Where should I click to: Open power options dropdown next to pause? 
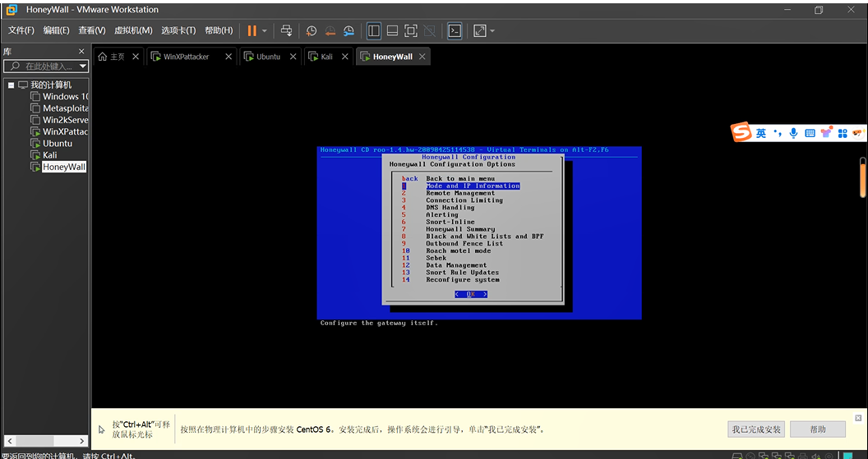[265, 31]
